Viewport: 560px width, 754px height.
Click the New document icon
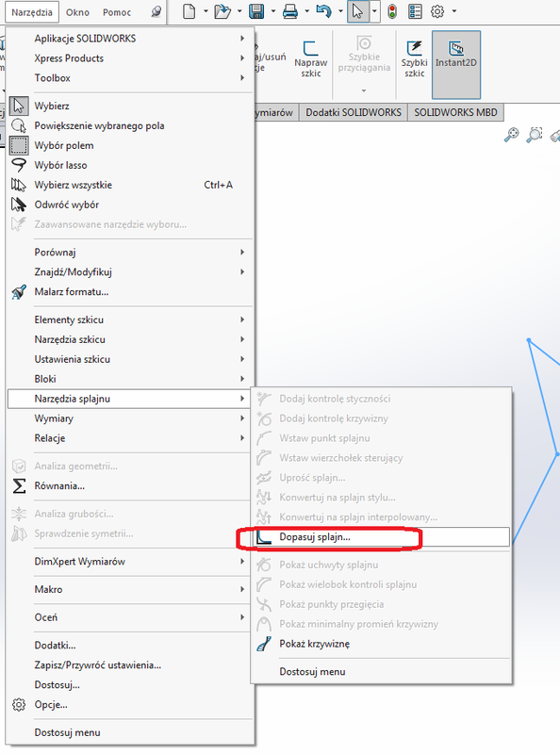tap(189, 11)
